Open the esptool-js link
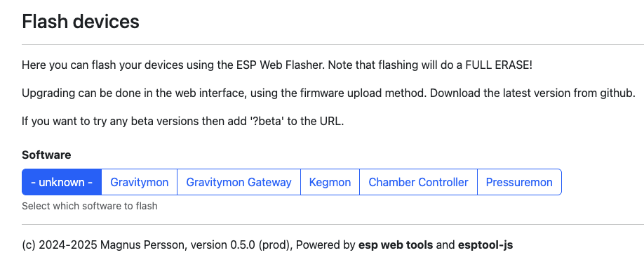 pos(485,246)
